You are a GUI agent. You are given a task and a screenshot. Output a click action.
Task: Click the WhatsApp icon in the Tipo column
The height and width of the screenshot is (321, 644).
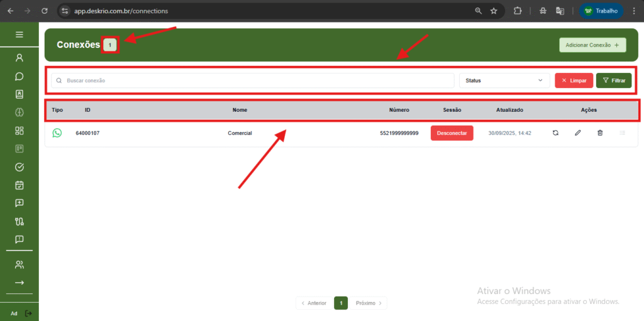57,133
